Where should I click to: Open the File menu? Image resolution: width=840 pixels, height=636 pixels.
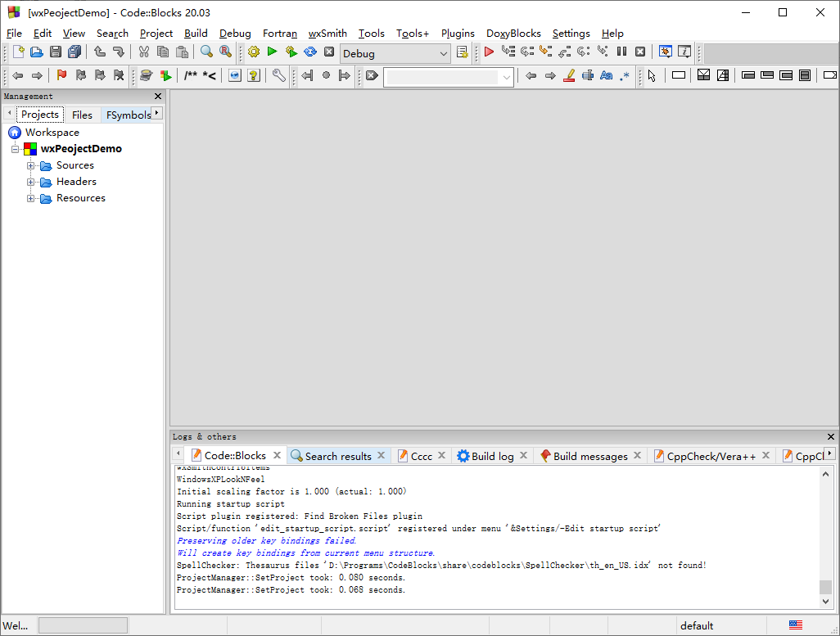(x=14, y=34)
